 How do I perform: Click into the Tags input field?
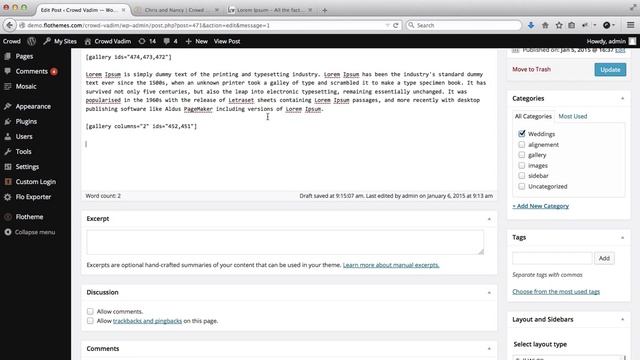pos(552,258)
